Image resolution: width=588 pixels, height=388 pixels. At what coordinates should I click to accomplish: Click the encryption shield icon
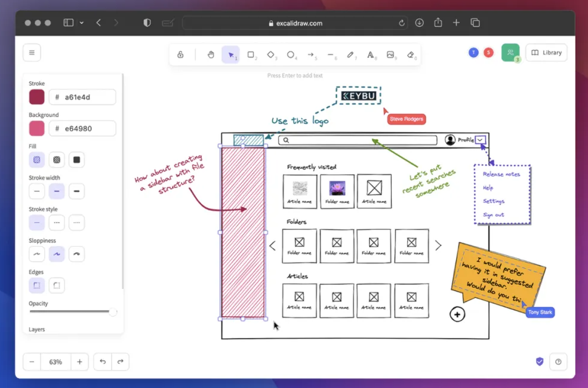(540, 361)
